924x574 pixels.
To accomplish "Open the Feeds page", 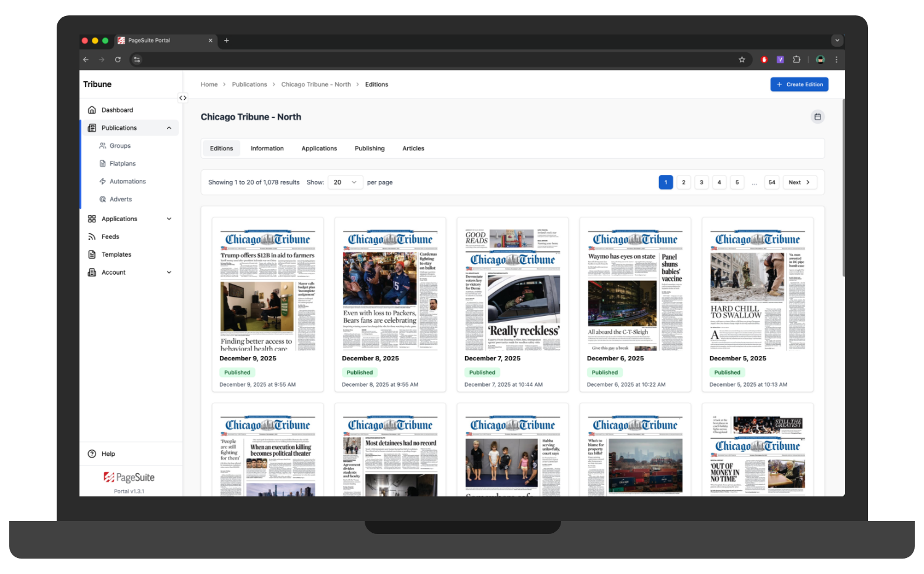I will pos(110,237).
